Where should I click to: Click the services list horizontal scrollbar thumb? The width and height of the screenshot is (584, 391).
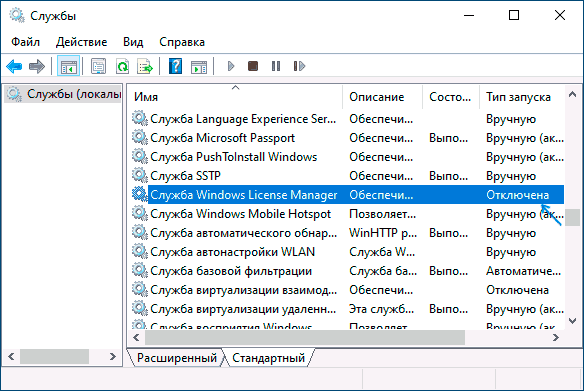[305, 337]
